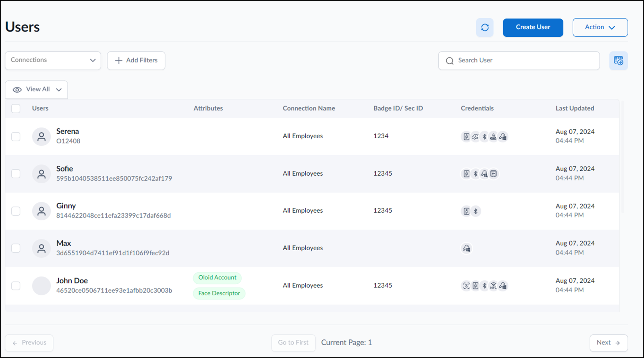Click the Create User button

tap(533, 27)
